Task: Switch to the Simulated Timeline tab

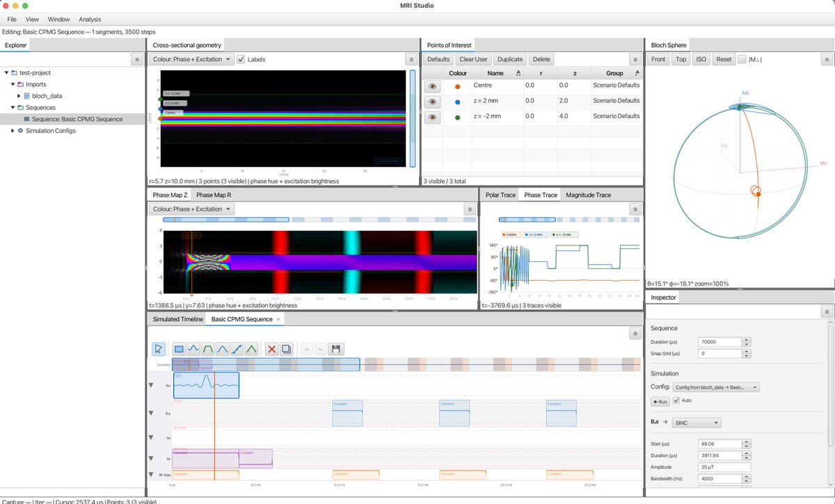Action: coord(178,319)
